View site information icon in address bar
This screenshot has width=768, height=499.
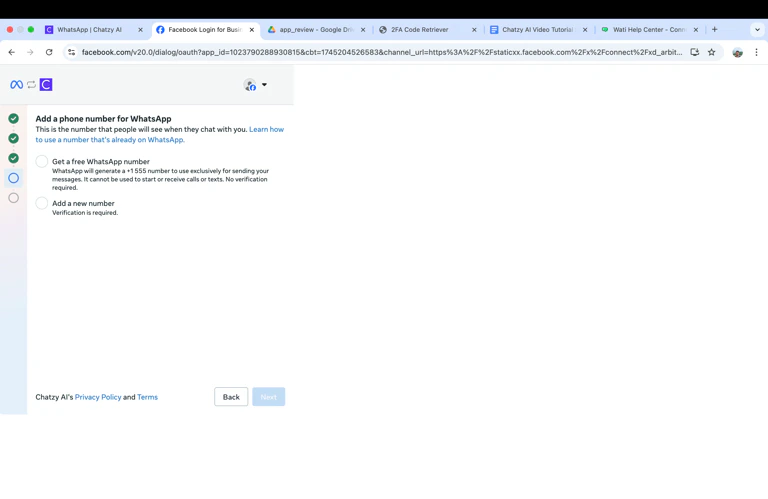(x=72, y=52)
